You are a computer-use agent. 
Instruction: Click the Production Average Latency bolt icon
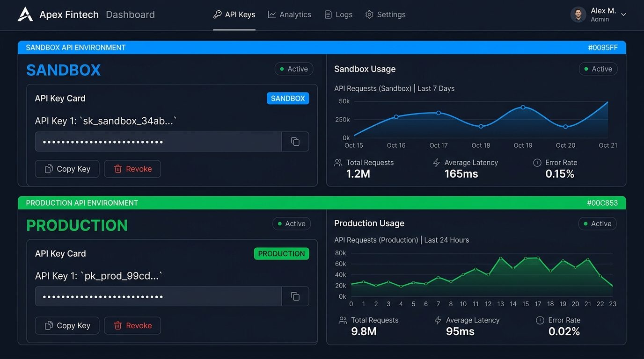click(438, 320)
